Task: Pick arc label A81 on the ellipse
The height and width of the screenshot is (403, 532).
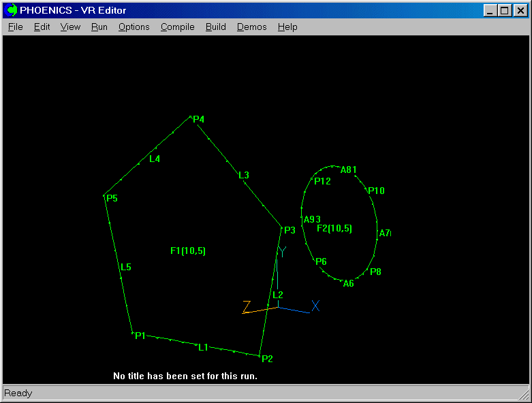Action: [x=349, y=170]
